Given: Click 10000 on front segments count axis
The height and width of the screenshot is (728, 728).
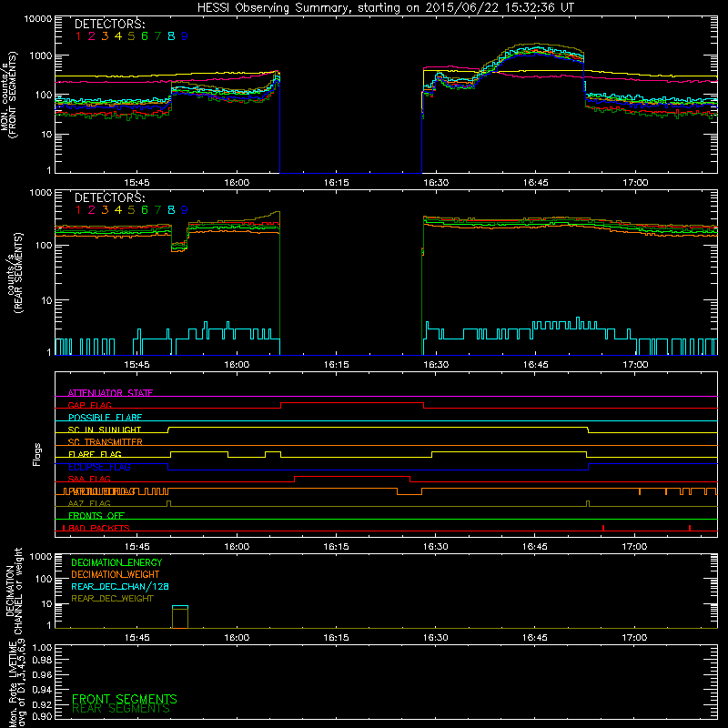Looking at the screenshot, I should (x=38, y=19).
